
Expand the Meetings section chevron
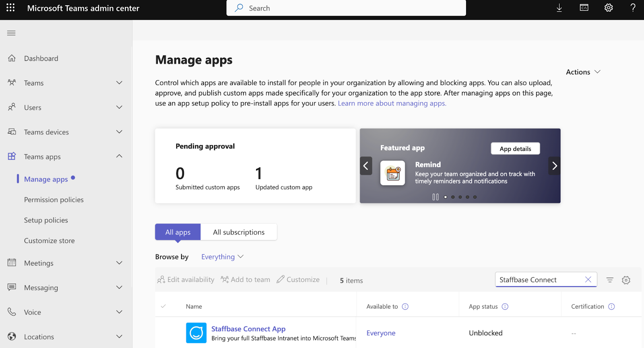point(119,263)
